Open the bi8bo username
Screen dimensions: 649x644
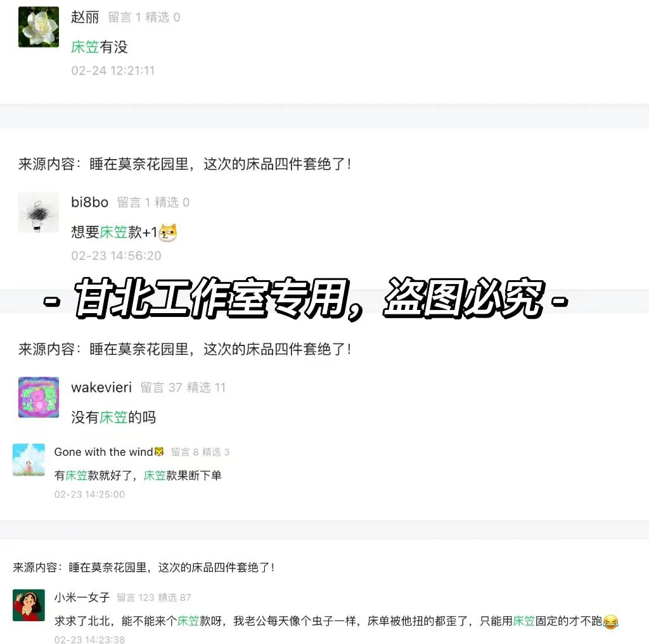point(89,202)
